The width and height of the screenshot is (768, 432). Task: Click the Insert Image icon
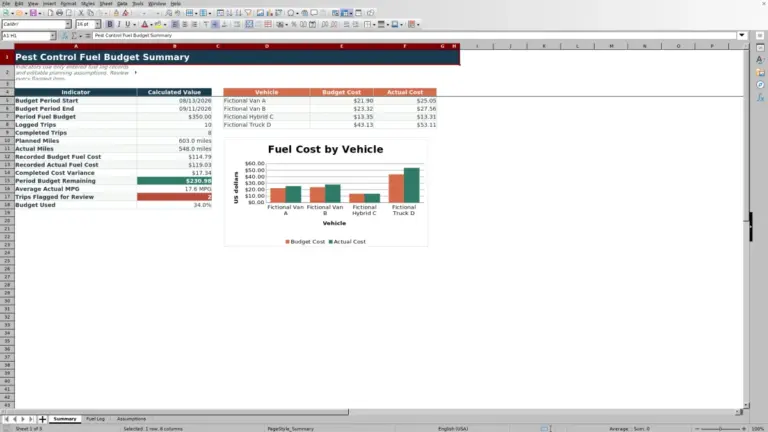260,13
